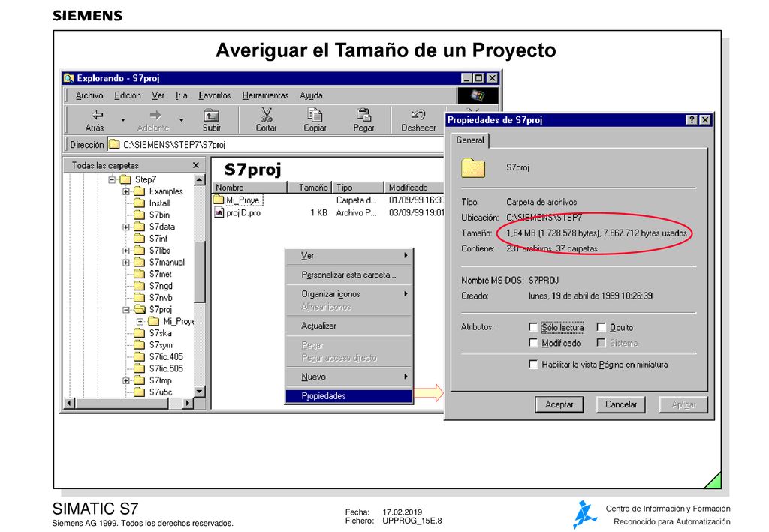Open the Edición menu
Viewport: 769px width, 532px height.
coord(128,95)
